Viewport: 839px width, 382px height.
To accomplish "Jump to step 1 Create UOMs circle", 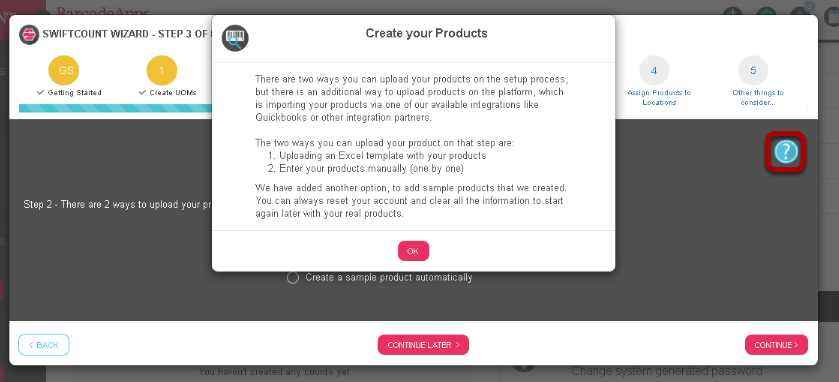I will pos(162,71).
